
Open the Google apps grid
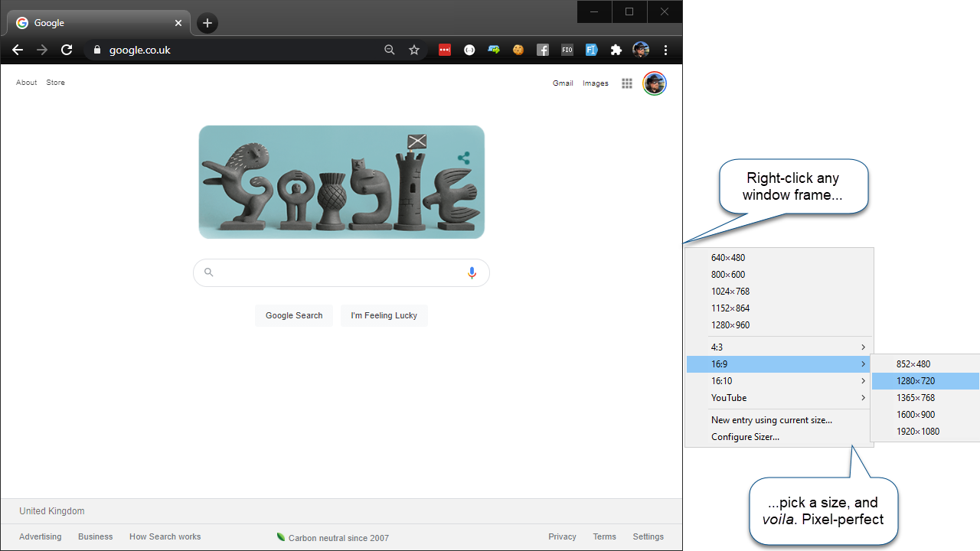click(627, 83)
